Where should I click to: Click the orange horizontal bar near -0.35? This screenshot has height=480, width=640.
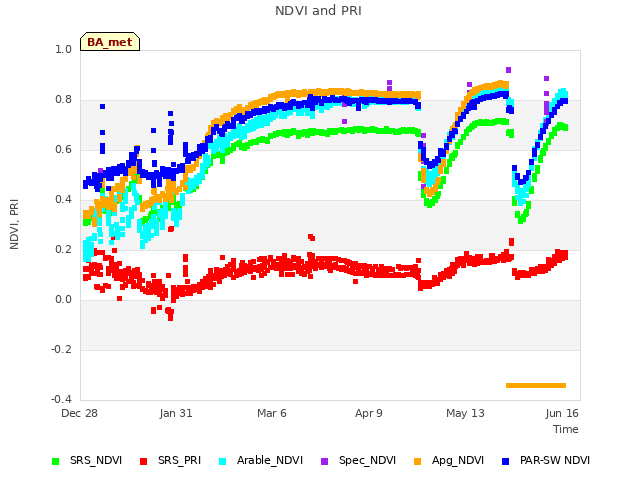click(x=536, y=385)
